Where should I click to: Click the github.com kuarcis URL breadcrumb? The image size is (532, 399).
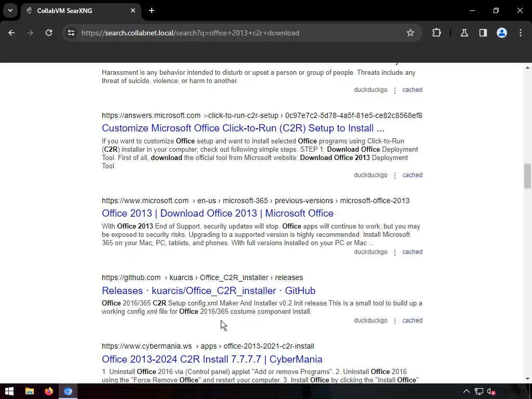[x=202, y=278]
